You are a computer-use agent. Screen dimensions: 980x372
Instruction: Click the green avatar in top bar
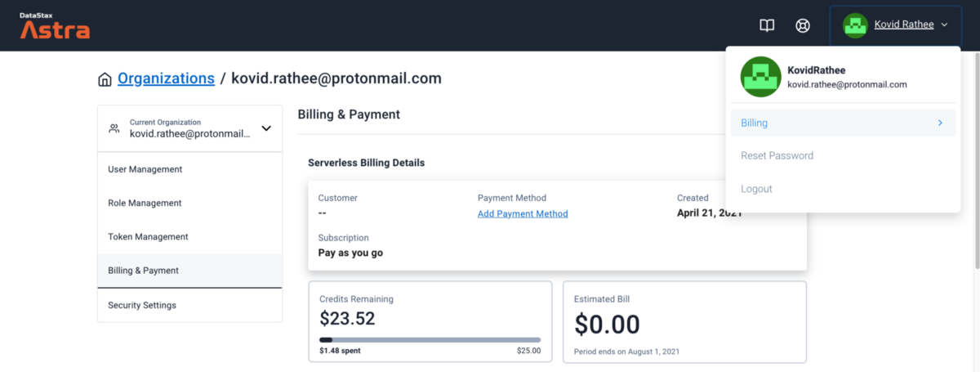855,25
